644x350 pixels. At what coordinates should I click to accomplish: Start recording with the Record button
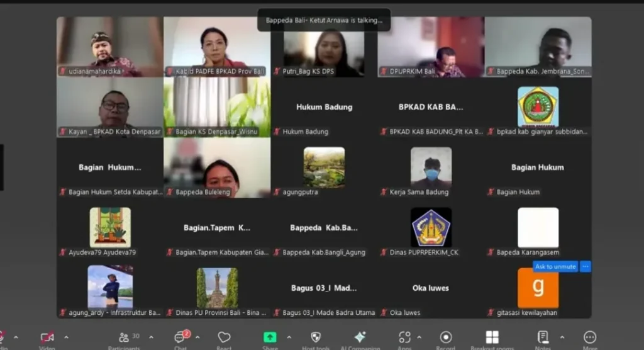[x=446, y=338]
